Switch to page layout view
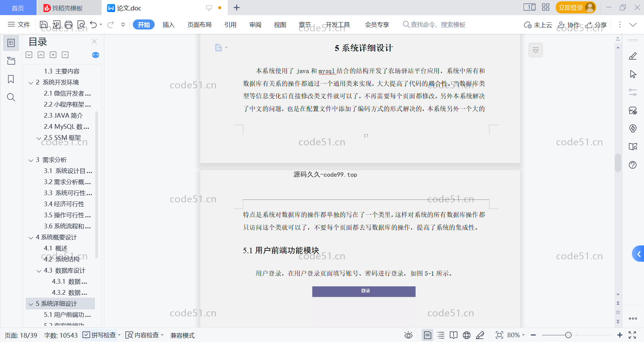Image resolution: width=644 pixels, height=342 pixels. coord(428,335)
